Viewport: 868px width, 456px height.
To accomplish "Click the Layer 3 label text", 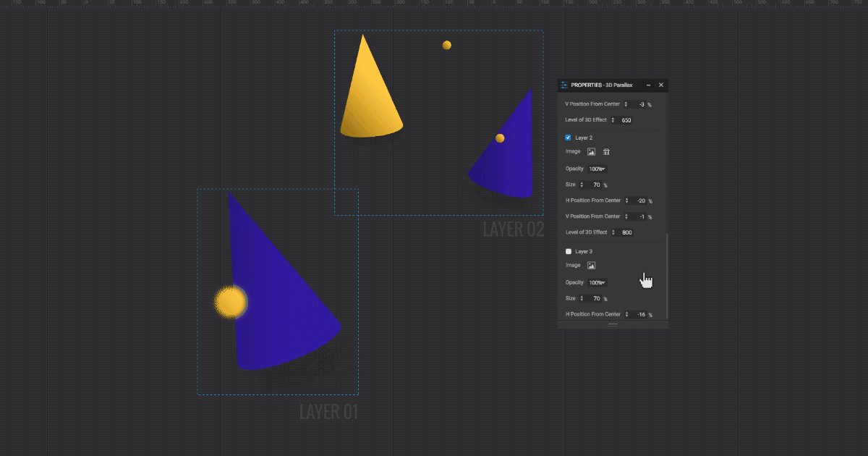I will pyautogui.click(x=584, y=251).
